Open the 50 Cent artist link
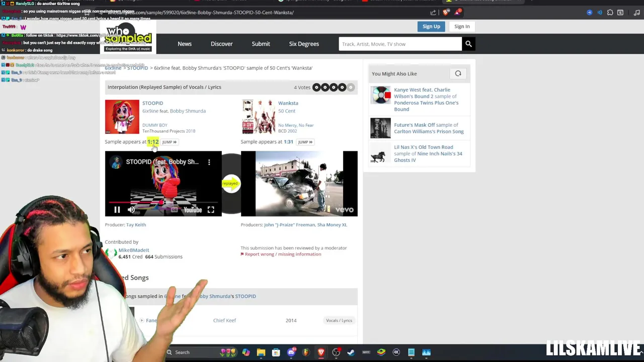Viewport: 644px width, 362px height. (x=287, y=111)
